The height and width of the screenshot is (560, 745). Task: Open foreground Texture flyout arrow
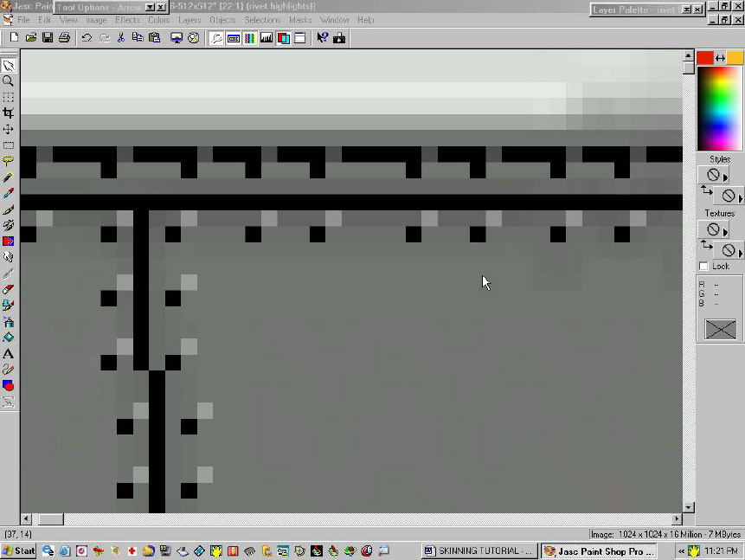725,232
